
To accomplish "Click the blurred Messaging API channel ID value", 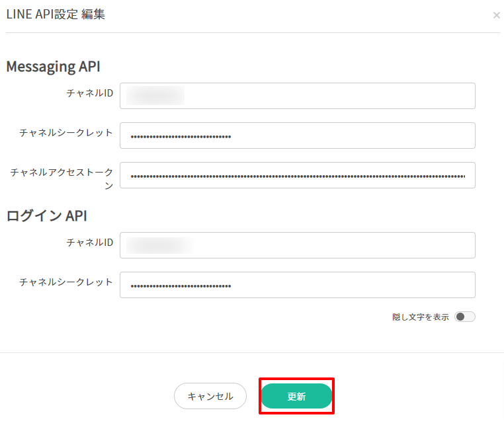I will (155, 95).
